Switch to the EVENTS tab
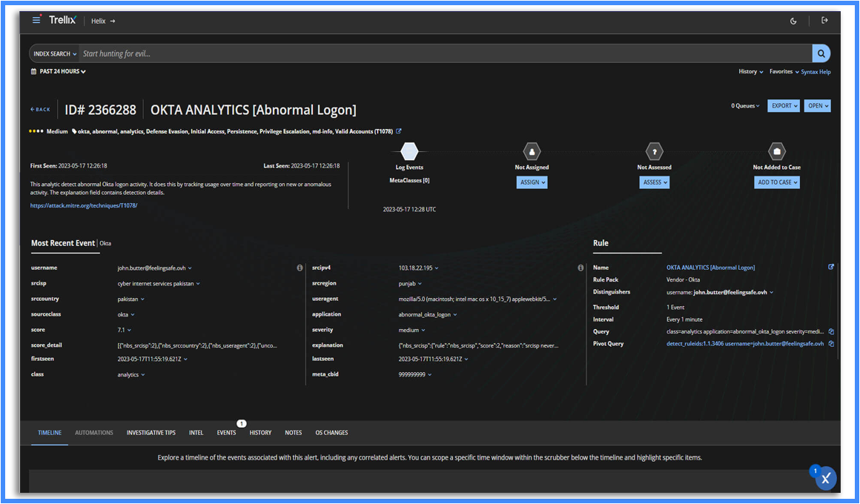The image size is (860, 504). point(226,433)
